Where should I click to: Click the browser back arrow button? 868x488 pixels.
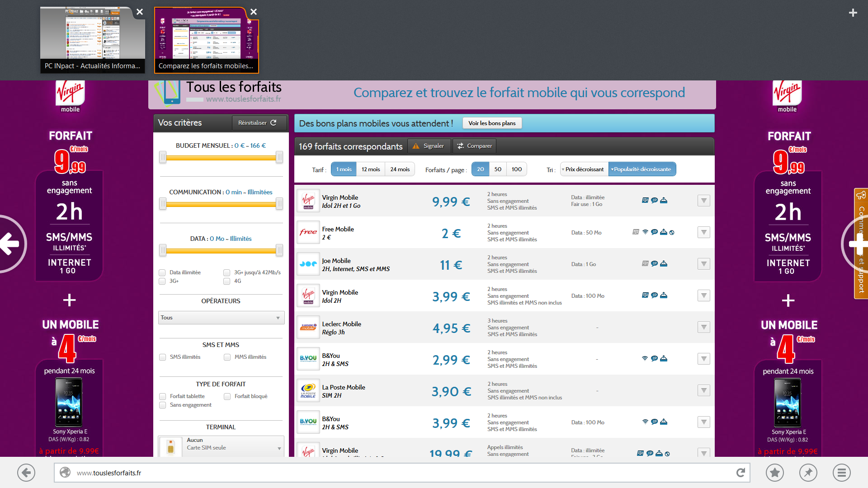click(x=26, y=473)
